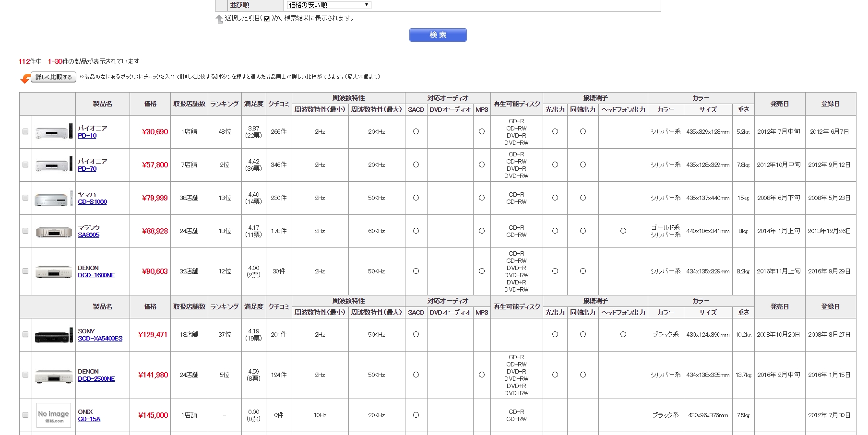This screenshot has height=435, width=868.
Task: Enable the DENON DCD-2500NE compare checkbox
Action: pyautogui.click(x=25, y=375)
